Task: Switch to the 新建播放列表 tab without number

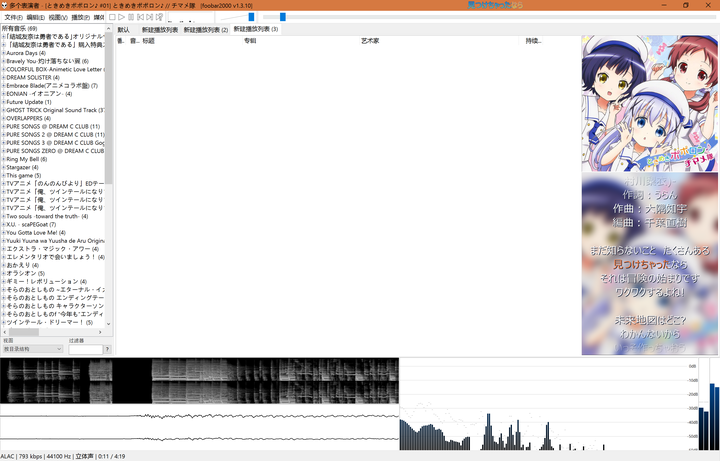Action: (159, 29)
